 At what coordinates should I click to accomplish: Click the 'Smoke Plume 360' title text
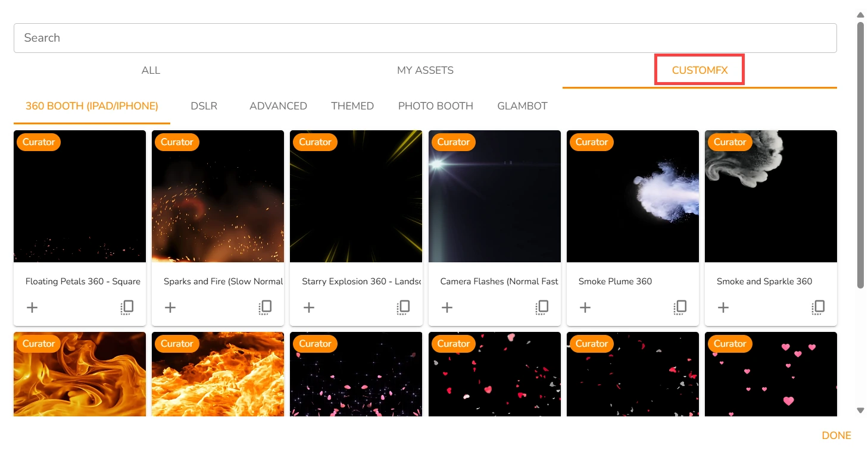[615, 281]
